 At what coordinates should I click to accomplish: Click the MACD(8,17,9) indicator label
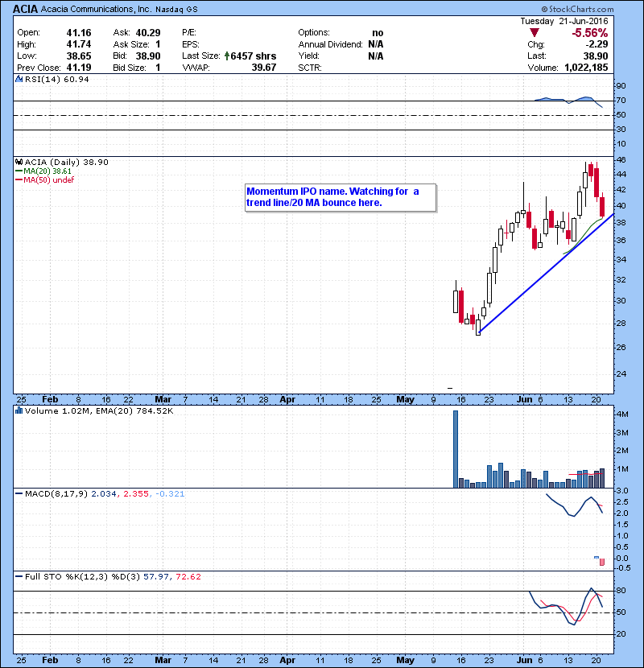point(56,494)
